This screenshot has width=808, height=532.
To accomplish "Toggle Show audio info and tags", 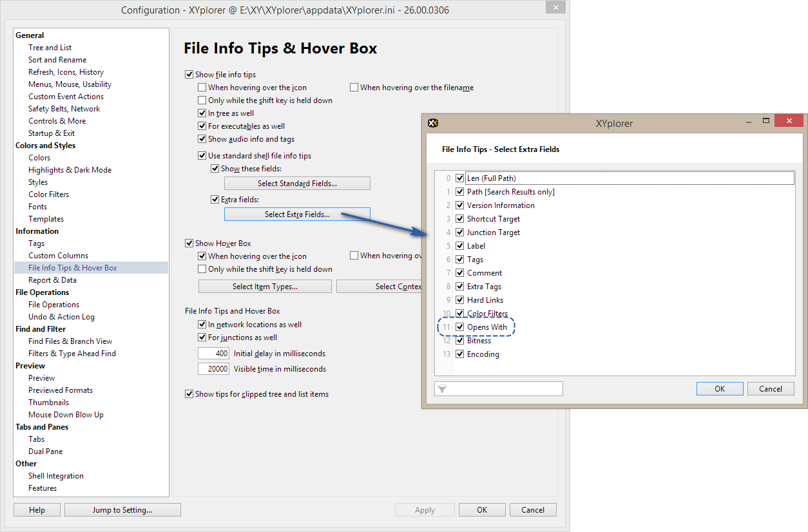I will click(202, 139).
